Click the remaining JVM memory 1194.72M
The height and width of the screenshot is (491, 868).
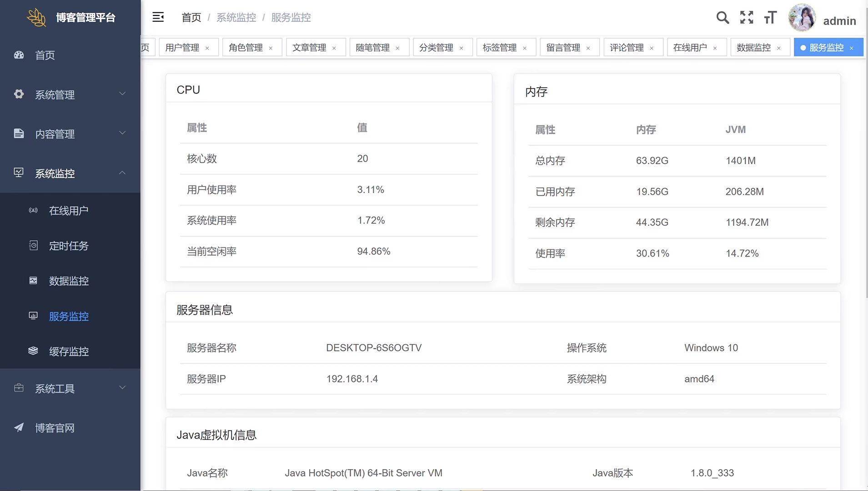[x=747, y=222]
